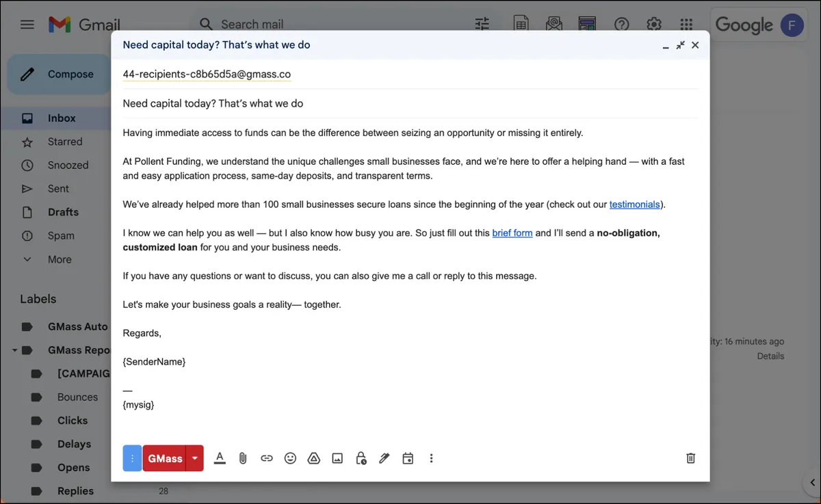821x504 pixels.
Task: Click the recipients address field
Action: click(x=410, y=74)
